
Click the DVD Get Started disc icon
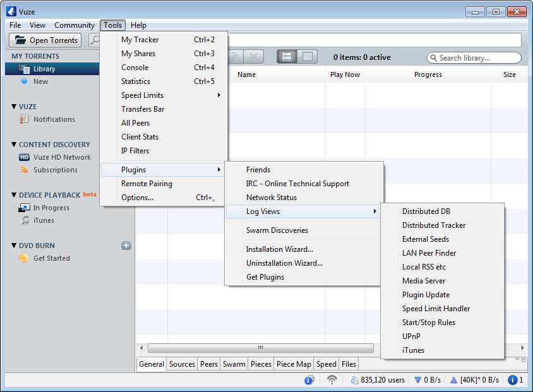(24, 258)
